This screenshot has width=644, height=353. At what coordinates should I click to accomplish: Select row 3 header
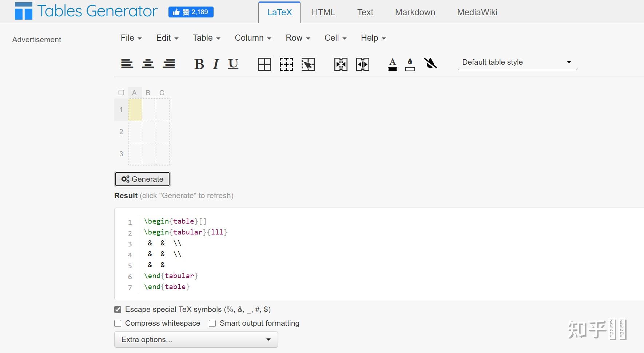pos(121,154)
